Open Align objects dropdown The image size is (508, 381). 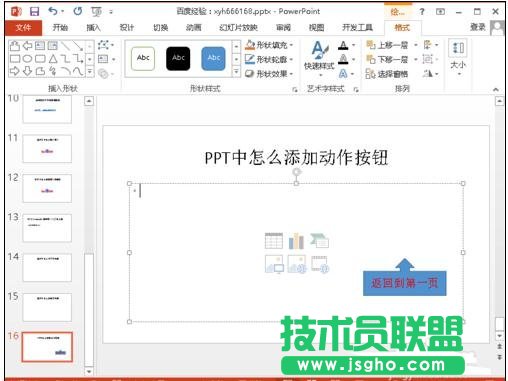[431, 45]
